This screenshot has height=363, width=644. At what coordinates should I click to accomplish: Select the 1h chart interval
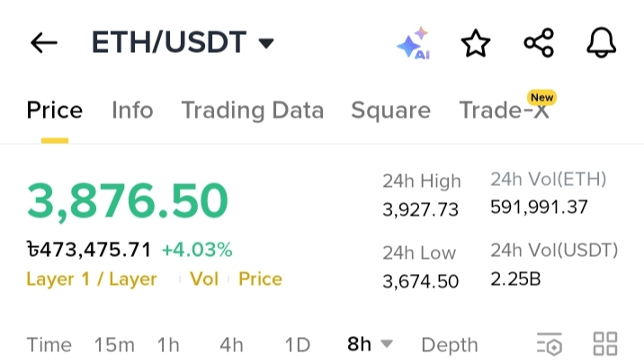point(168,344)
